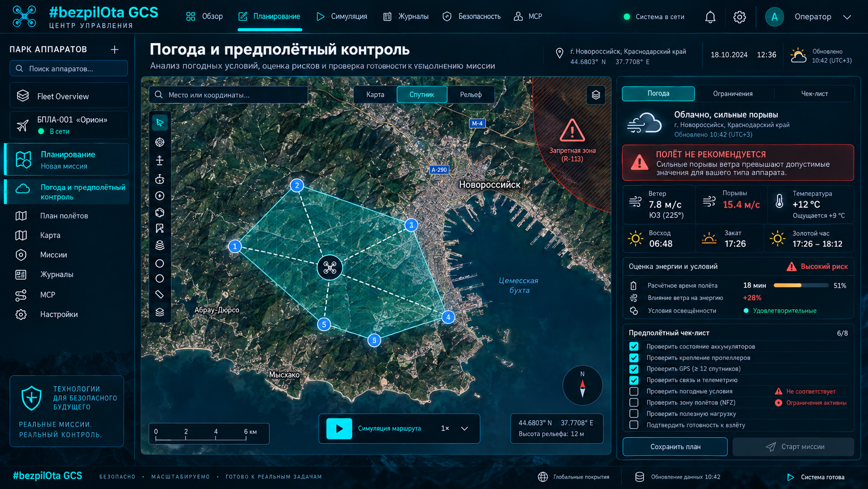
Task: Open the Планирование top navigation tab
Action: pyautogui.click(x=269, y=17)
